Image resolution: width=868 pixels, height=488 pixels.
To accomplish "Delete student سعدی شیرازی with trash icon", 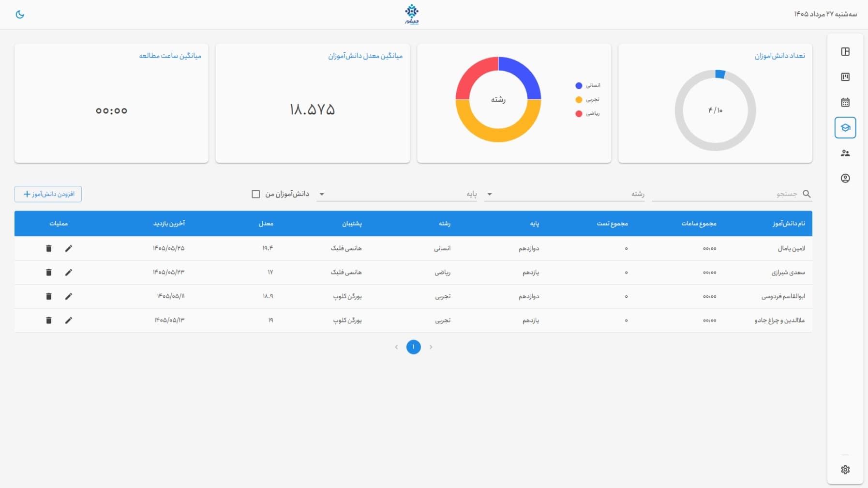I will [48, 273].
